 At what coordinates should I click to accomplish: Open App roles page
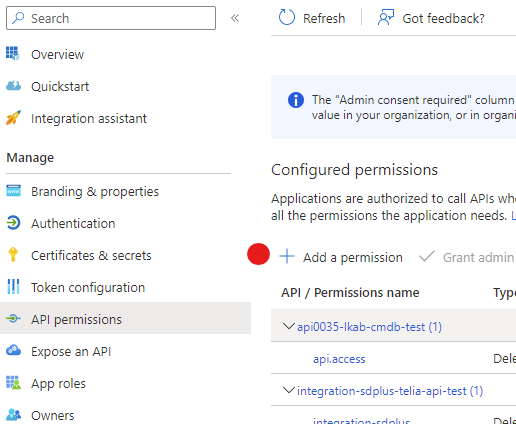(58, 383)
